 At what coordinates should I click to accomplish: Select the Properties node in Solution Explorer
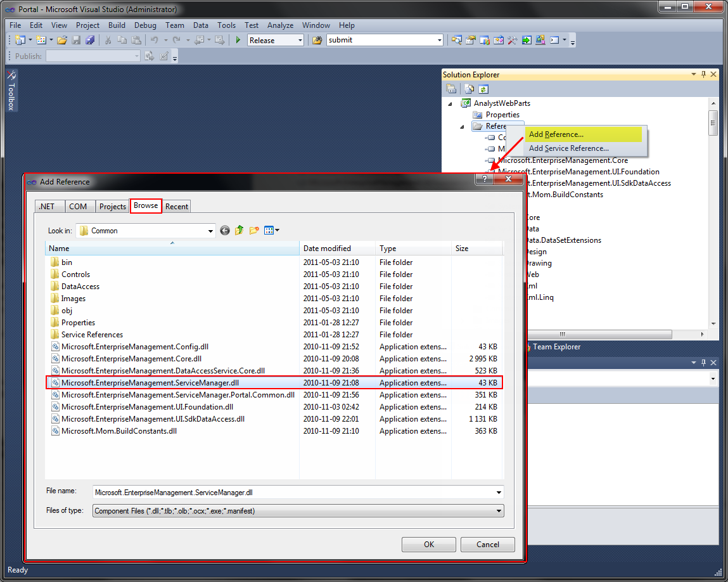(x=502, y=115)
